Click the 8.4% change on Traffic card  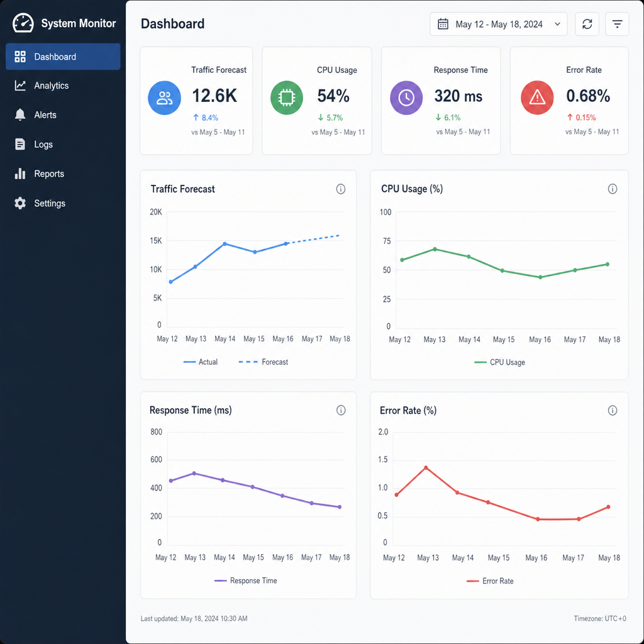(210, 118)
